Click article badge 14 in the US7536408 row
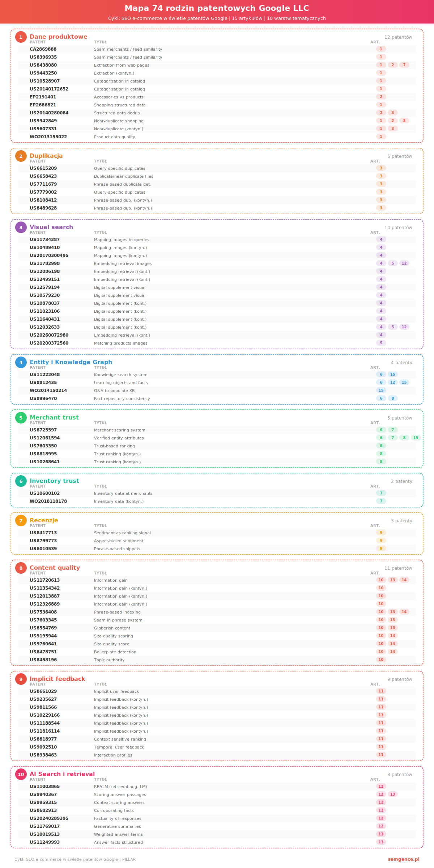The width and height of the screenshot is (434, 868). 404,612
